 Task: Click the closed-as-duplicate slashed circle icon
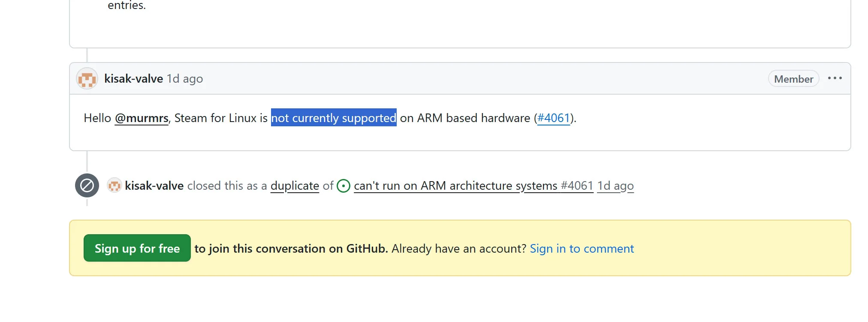tap(87, 185)
